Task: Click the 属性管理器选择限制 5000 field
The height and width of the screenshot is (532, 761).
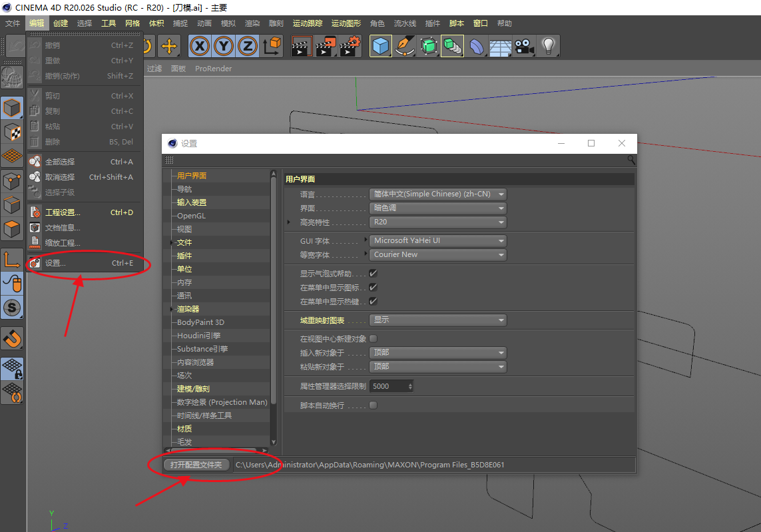Action: click(x=388, y=386)
